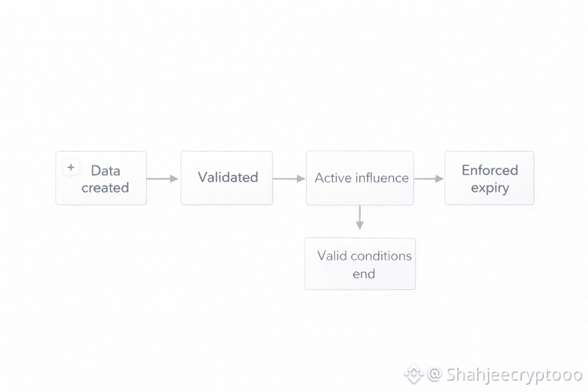Screen dimensions: 588x392
Task: Click the word "Enforced" in the rightmost node
Action: tap(489, 170)
